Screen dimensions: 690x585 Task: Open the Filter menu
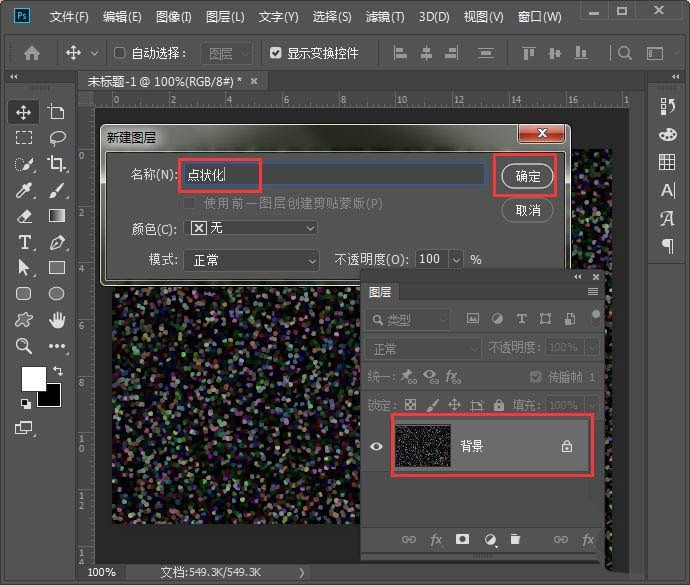coord(385,17)
